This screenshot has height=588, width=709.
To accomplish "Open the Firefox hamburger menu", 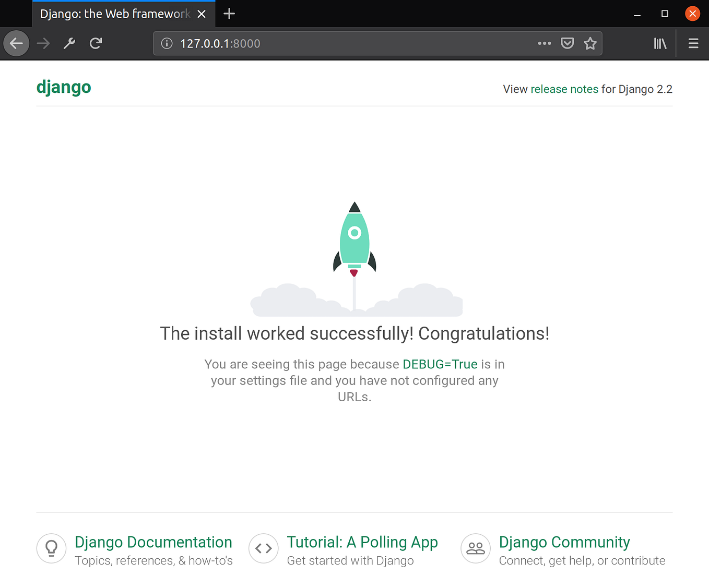I will [693, 43].
